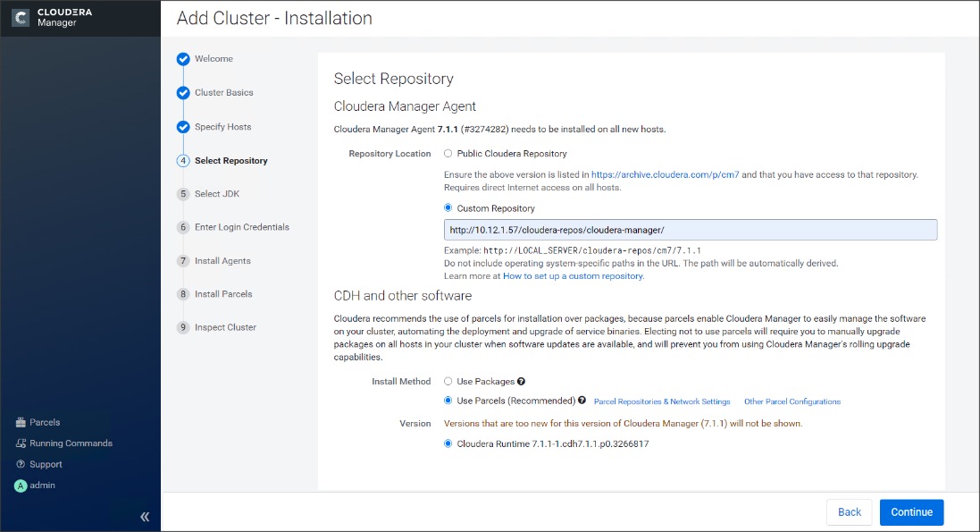The height and width of the screenshot is (532, 980).
Task: Open Parcels from the sidebar
Action: [x=45, y=422]
